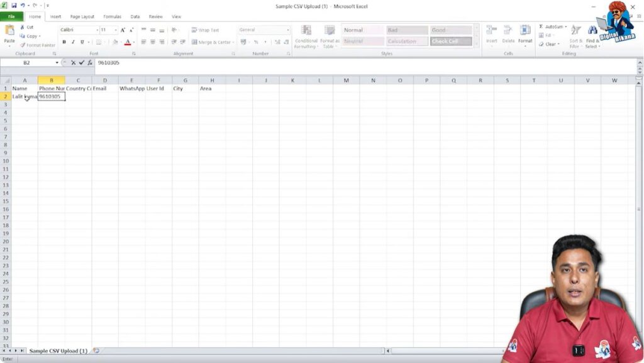This screenshot has height=363, width=644.
Task: Switch to the Insert tab
Action: [55, 17]
